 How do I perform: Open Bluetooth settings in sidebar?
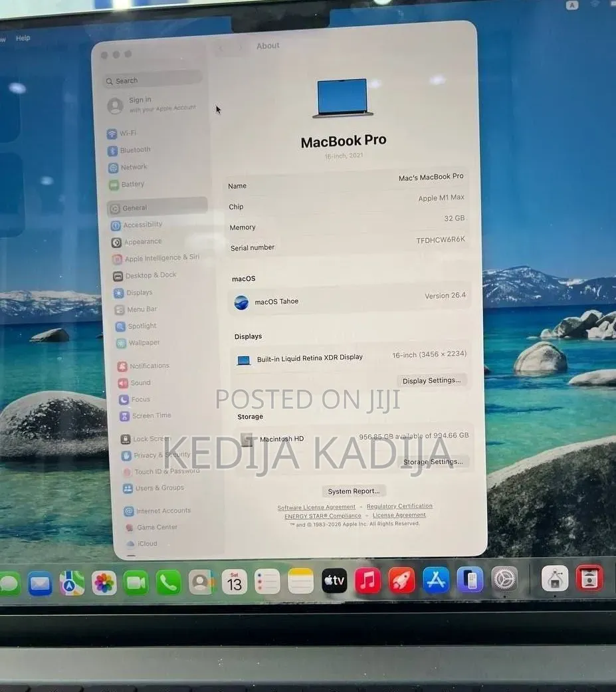(x=129, y=150)
